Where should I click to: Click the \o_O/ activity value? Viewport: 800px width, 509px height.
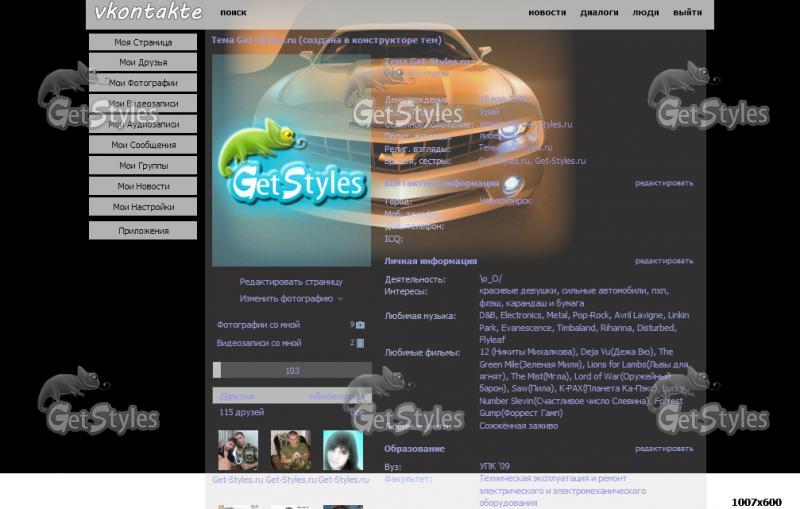[x=490, y=278]
